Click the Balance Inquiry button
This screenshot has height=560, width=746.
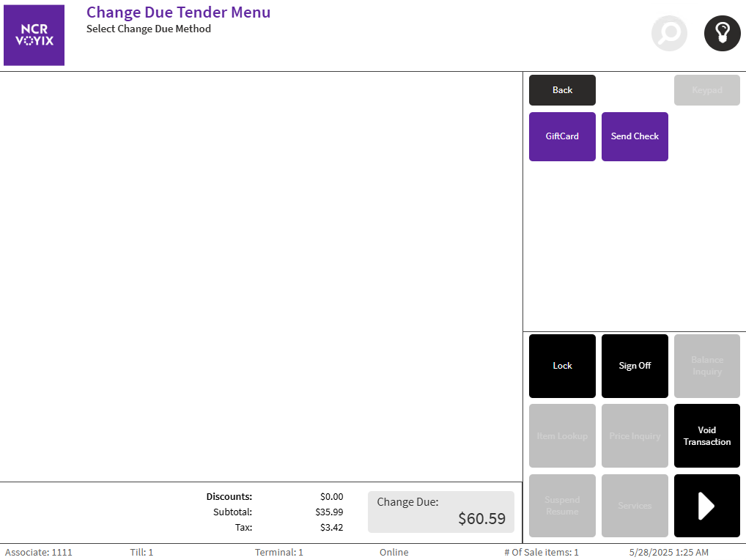tap(706, 366)
